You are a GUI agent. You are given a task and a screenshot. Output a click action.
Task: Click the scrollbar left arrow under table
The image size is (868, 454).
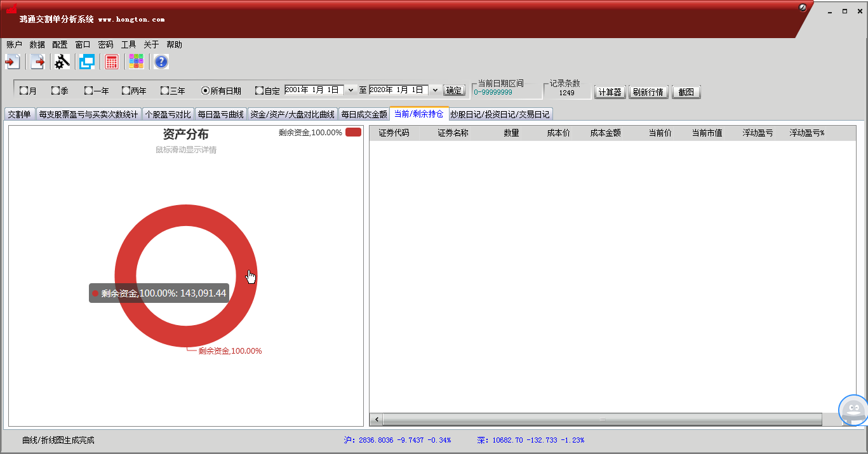pos(376,419)
